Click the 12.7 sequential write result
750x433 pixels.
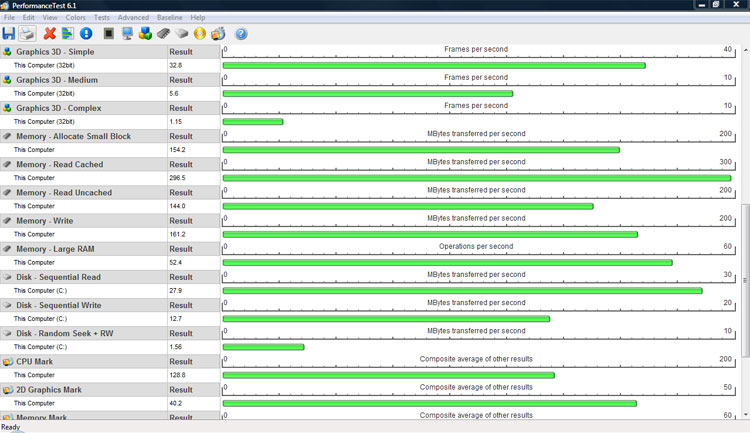(176, 319)
